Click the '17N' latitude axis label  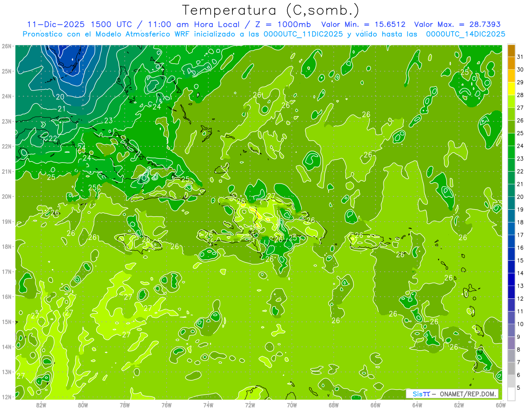tap(6, 271)
